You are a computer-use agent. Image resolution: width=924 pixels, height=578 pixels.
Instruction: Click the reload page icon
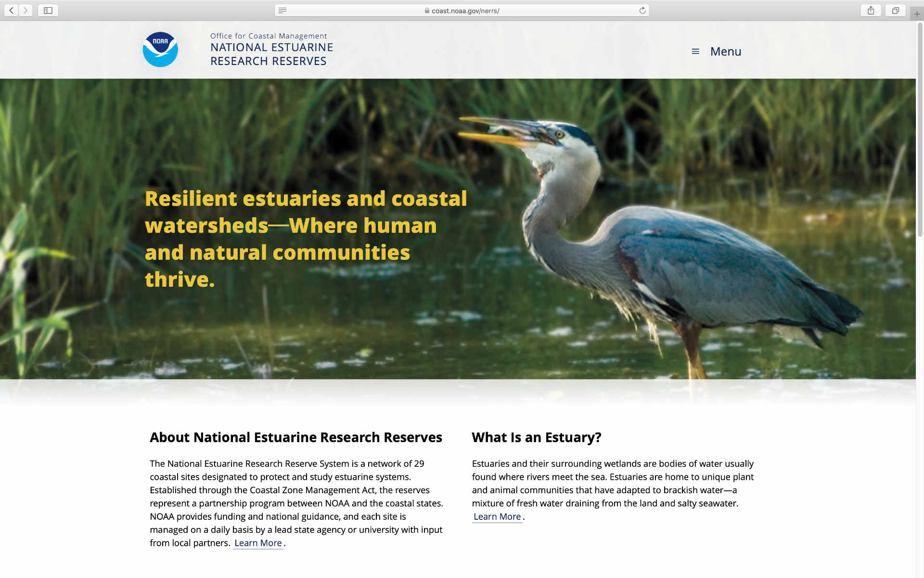pyautogui.click(x=642, y=10)
